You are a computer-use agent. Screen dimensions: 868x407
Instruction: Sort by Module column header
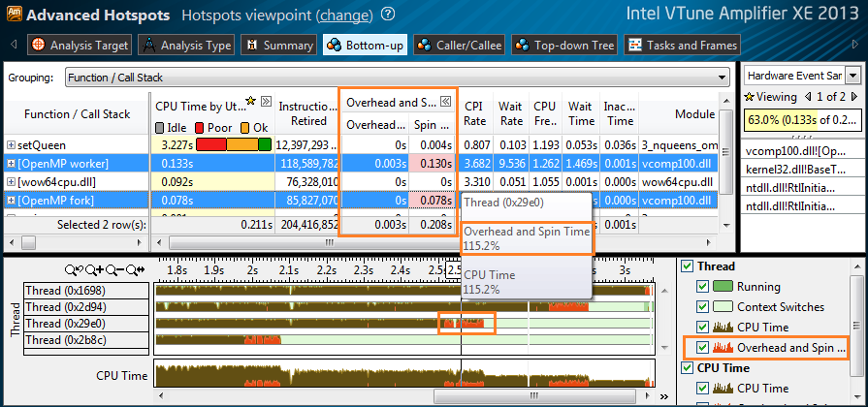(x=679, y=114)
